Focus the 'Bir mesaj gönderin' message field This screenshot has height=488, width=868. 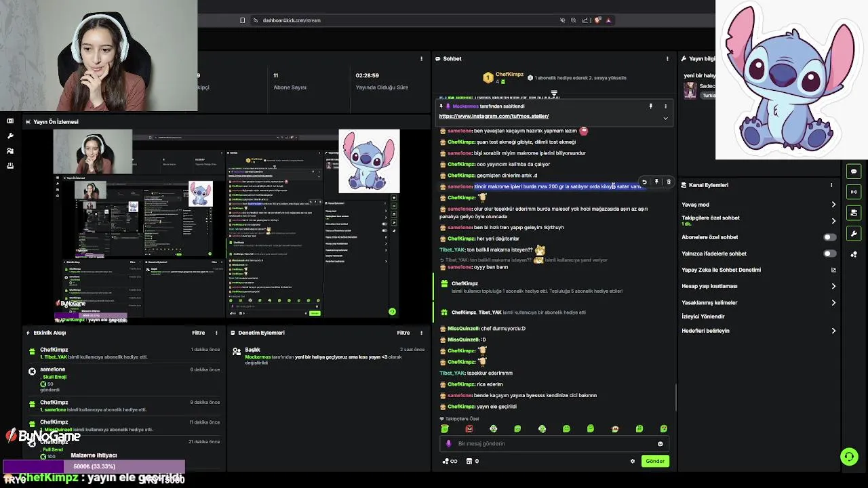(x=555, y=444)
